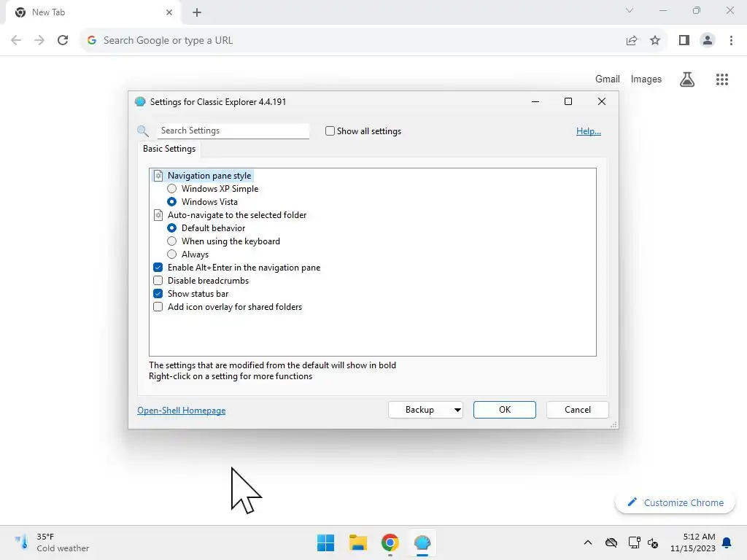Open Gmail link
The image size is (747, 560).
tap(608, 79)
